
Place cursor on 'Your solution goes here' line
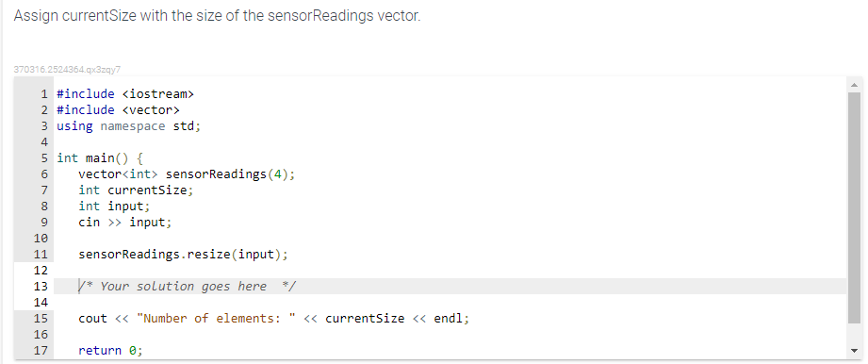[188, 287]
